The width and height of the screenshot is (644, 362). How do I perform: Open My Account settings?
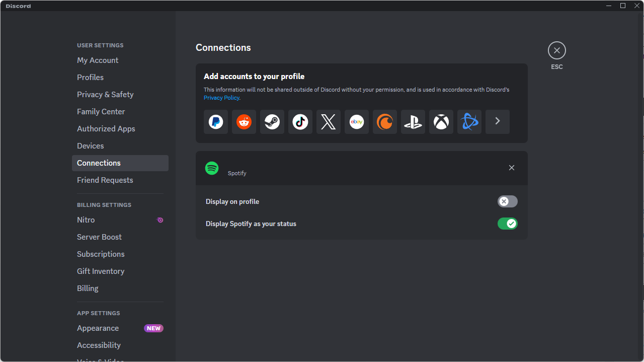click(x=120, y=60)
